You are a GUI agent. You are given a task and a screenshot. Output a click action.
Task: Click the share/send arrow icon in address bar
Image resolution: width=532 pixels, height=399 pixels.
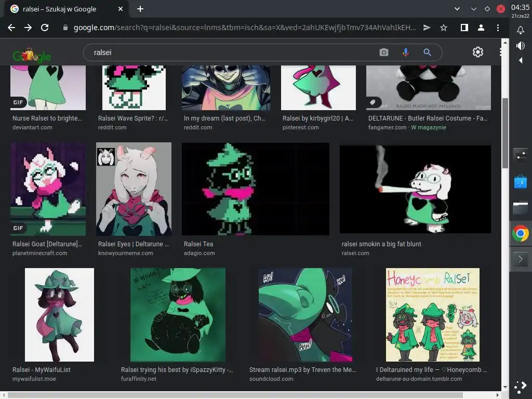coord(427,28)
